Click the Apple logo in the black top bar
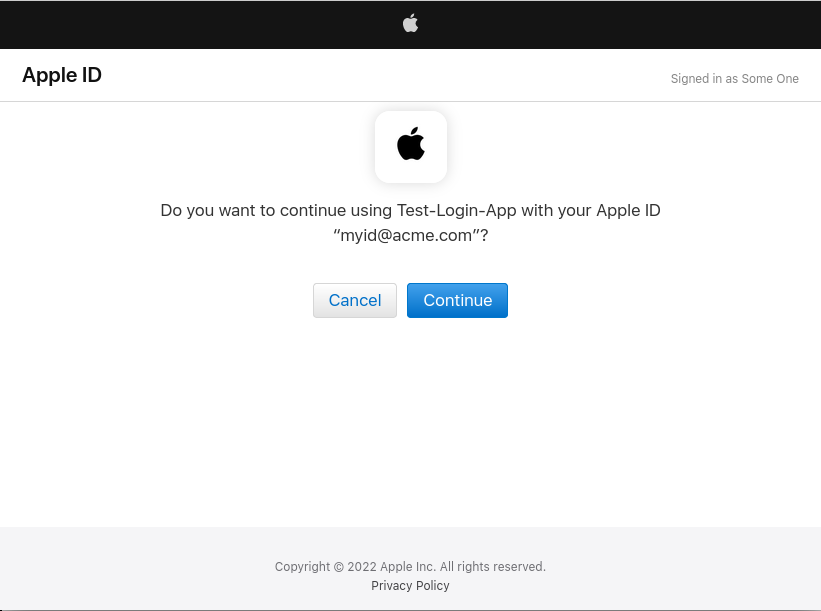 click(410, 23)
